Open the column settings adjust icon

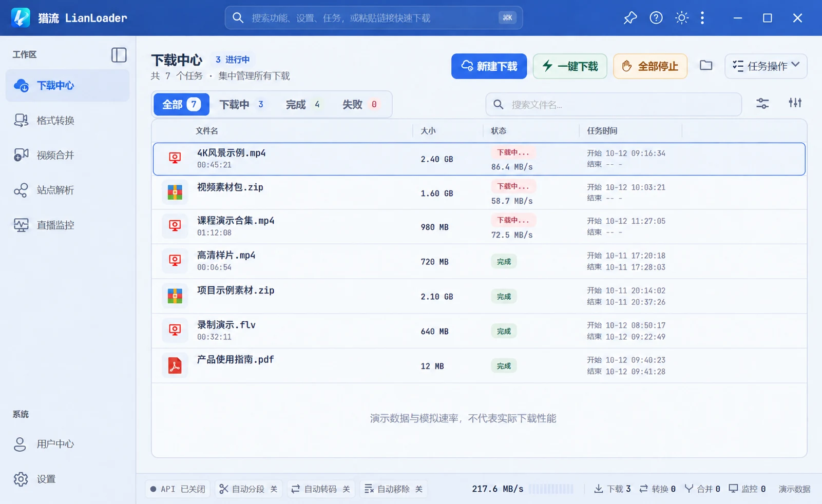pyautogui.click(x=795, y=103)
